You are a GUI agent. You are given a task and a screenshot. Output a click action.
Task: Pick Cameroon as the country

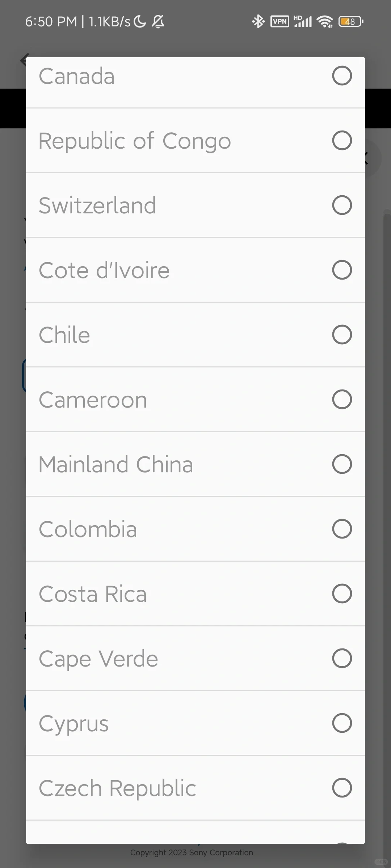(x=93, y=400)
